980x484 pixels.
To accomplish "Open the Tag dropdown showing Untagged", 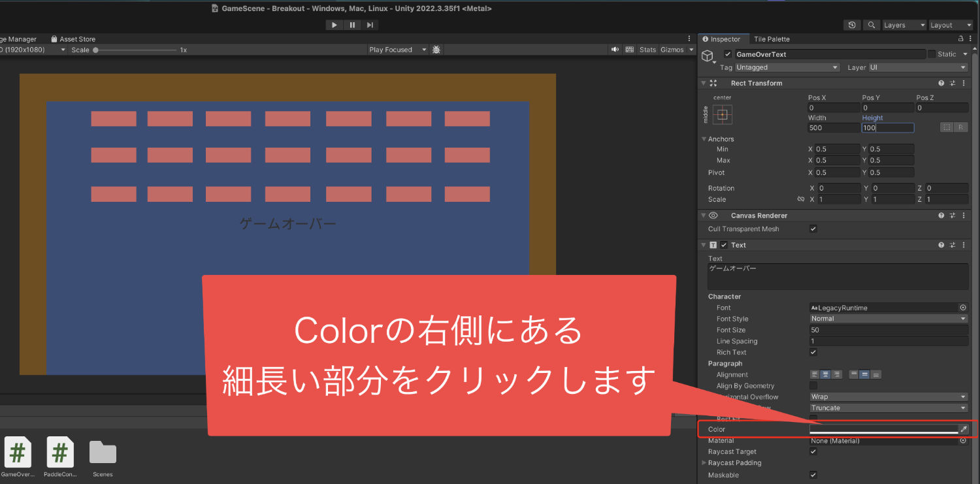I will 787,67.
